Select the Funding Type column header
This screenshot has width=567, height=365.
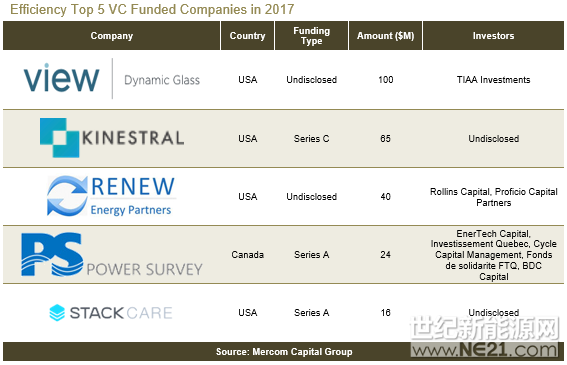coord(311,35)
